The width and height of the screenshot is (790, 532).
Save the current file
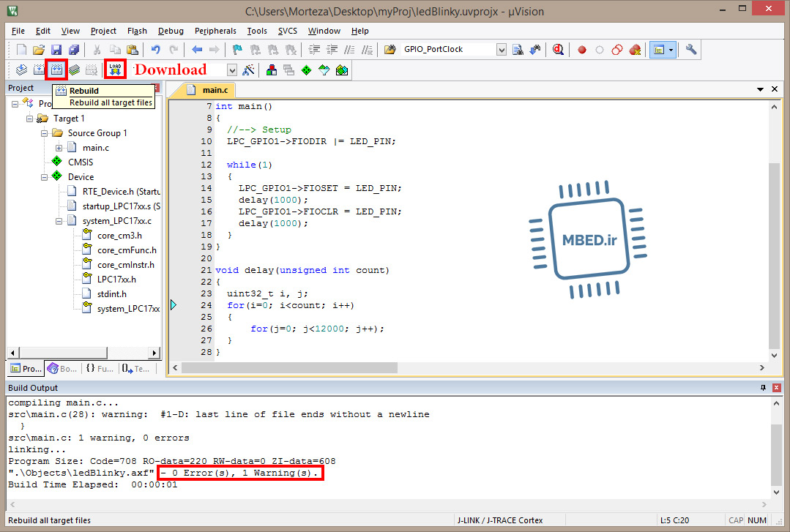pos(56,49)
